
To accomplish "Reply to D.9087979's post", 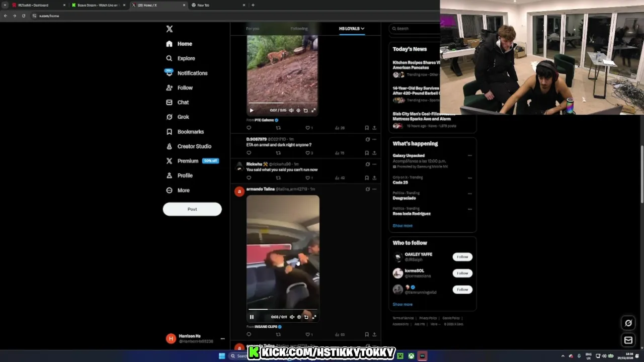I will (249, 153).
